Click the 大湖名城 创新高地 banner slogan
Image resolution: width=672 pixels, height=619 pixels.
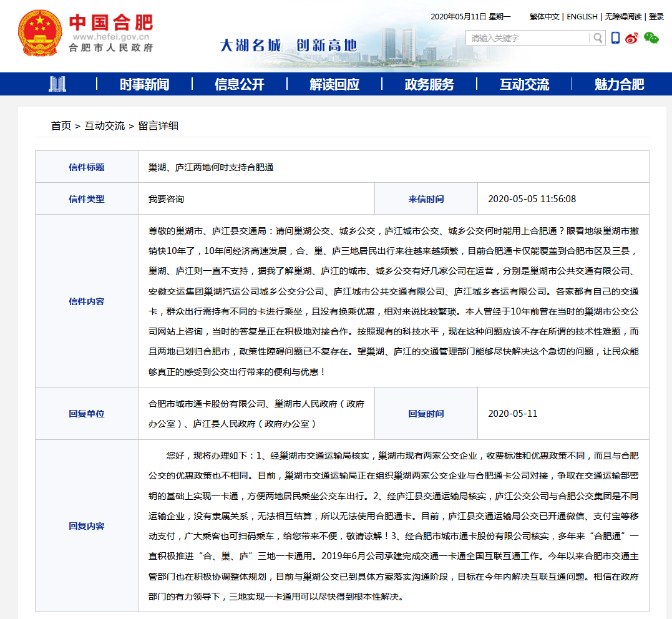288,45
